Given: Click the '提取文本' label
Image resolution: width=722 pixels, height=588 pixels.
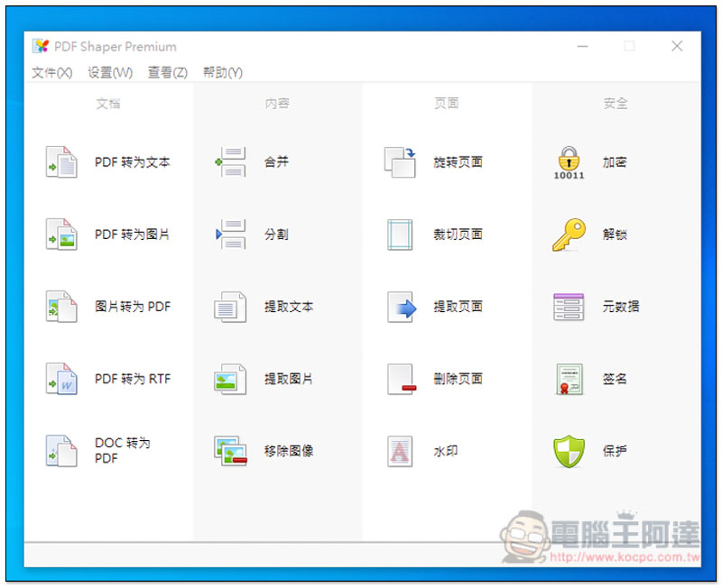Looking at the screenshot, I should click(x=289, y=307).
